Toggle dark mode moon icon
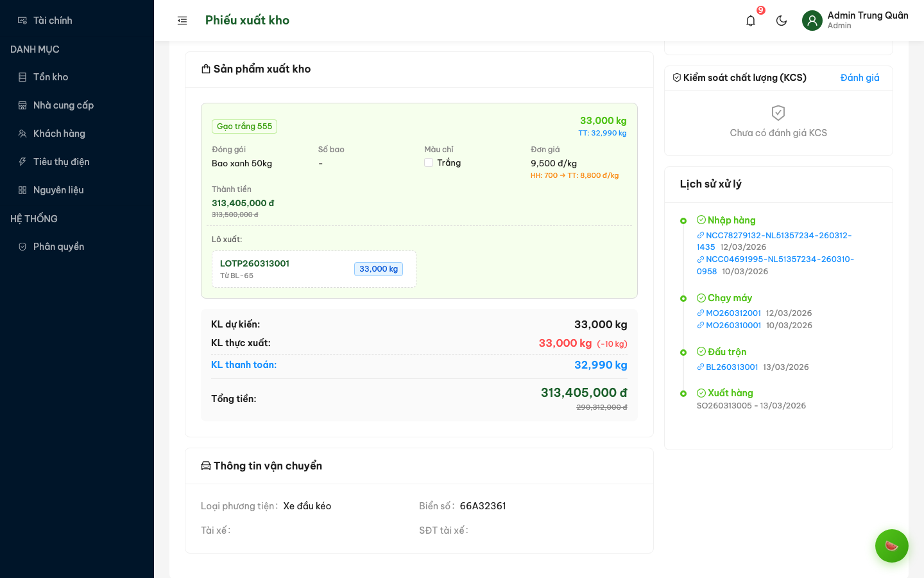The width and height of the screenshot is (924, 578). (782, 21)
